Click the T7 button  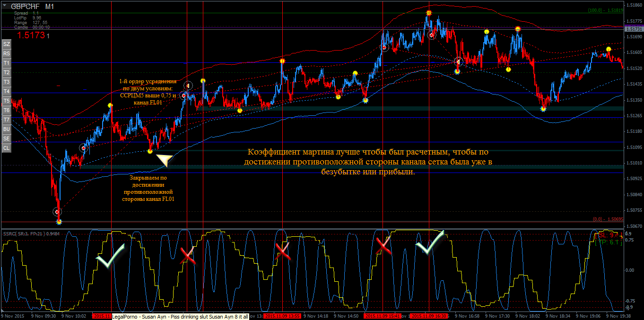click(7, 120)
